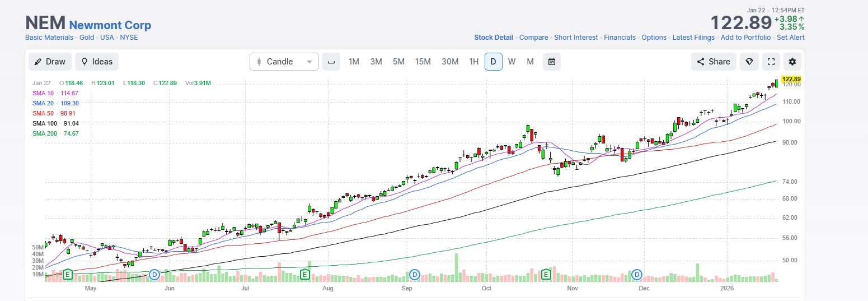Select the 1H intraday timeframe

tap(473, 62)
